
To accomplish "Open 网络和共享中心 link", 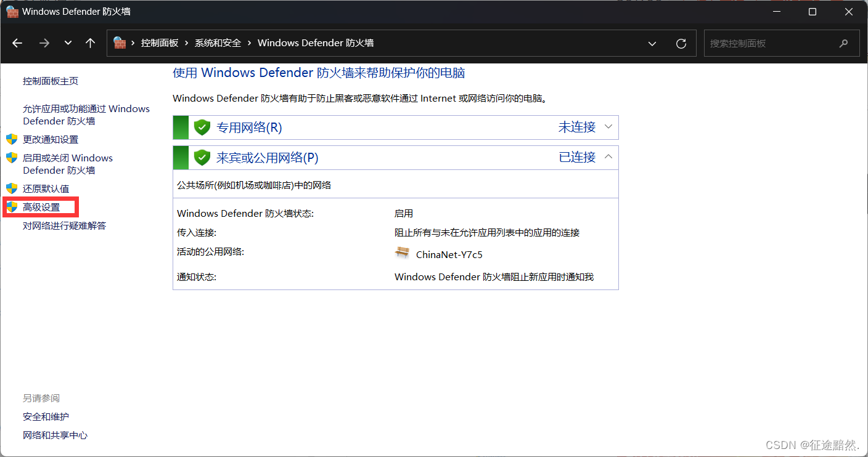I will pos(55,435).
